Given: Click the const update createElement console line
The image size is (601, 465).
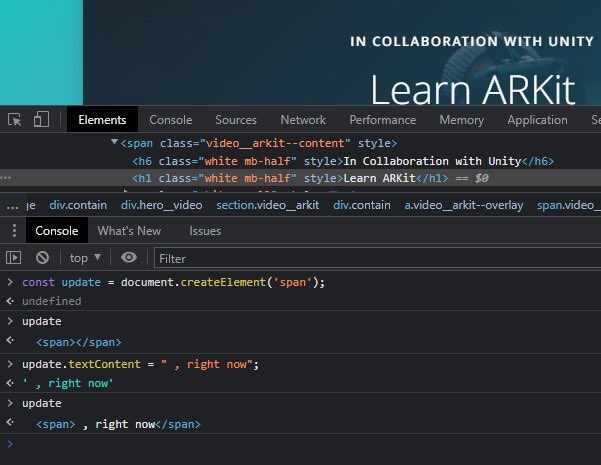Looking at the screenshot, I should 173,282.
